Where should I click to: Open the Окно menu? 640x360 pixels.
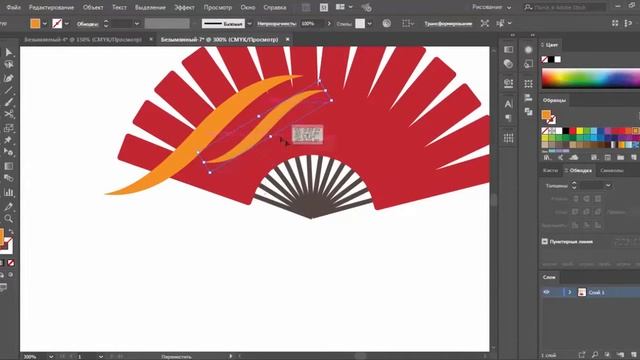248,7
